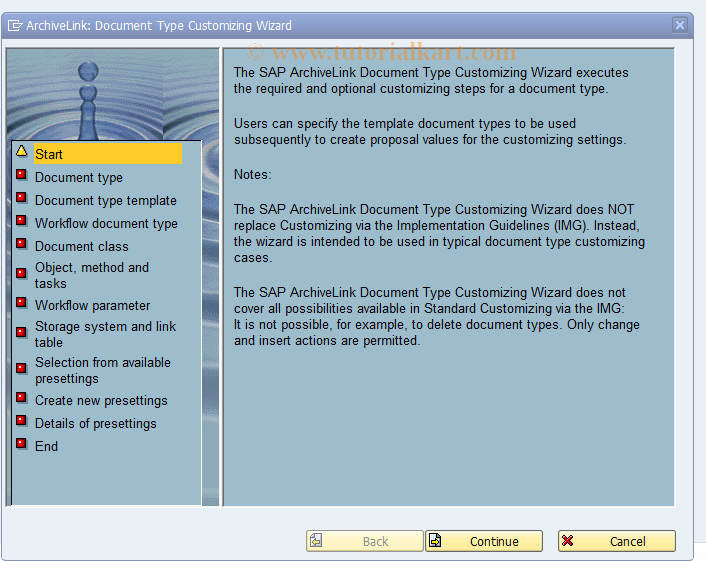Open Selection from available presettings step
The height and width of the screenshot is (561, 706).
tap(103, 370)
